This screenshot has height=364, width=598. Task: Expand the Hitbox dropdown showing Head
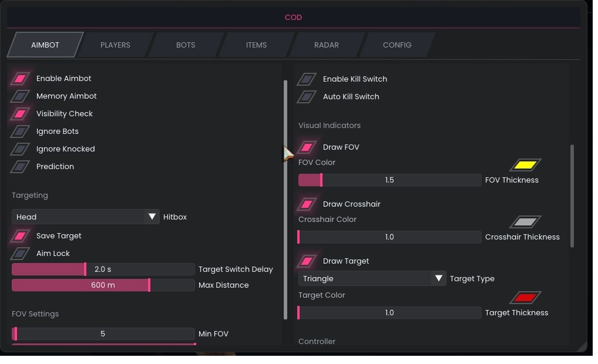click(x=86, y=217)
